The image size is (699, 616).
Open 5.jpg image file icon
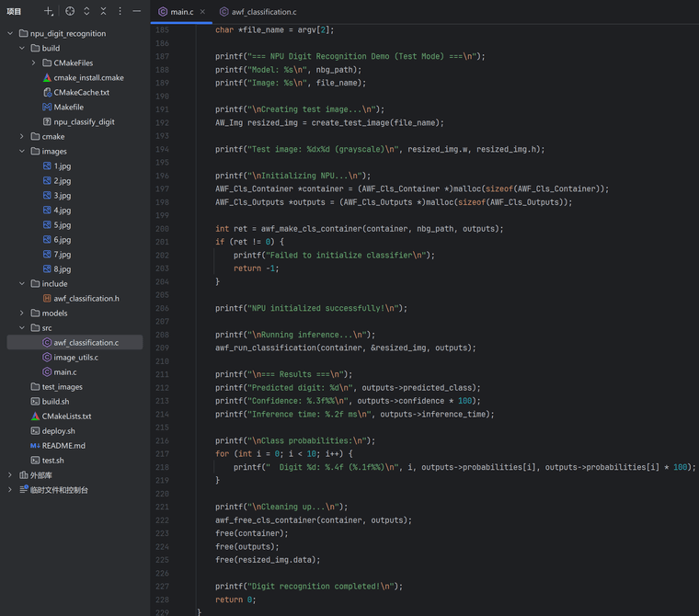click(47, 224)
